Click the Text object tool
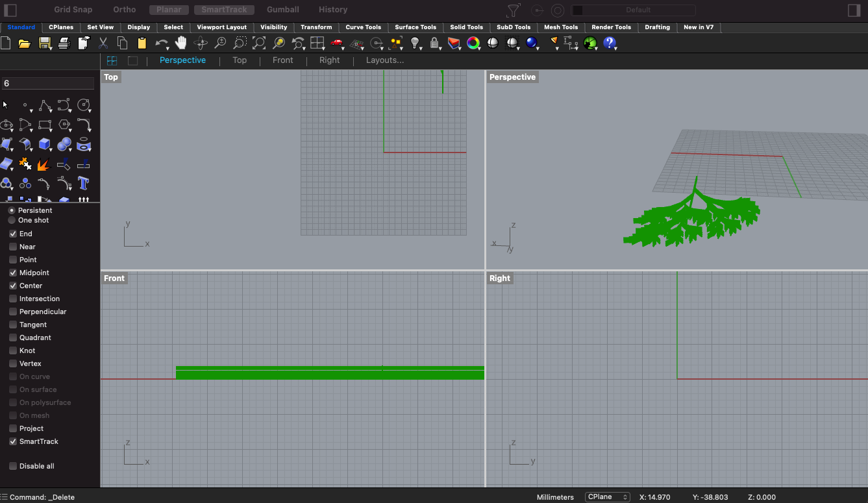The image size is (868, 503). pyautogui.click(x=83, y=183)
